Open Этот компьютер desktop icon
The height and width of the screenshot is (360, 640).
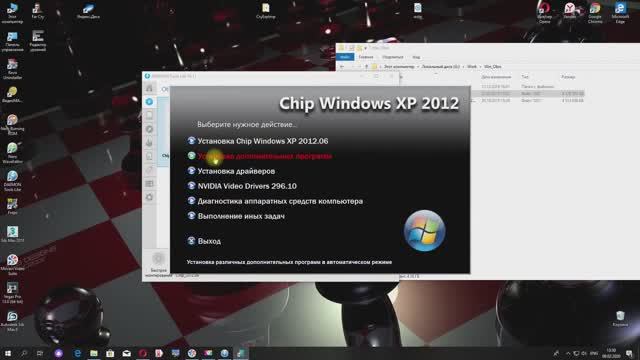tap(12, 13)
